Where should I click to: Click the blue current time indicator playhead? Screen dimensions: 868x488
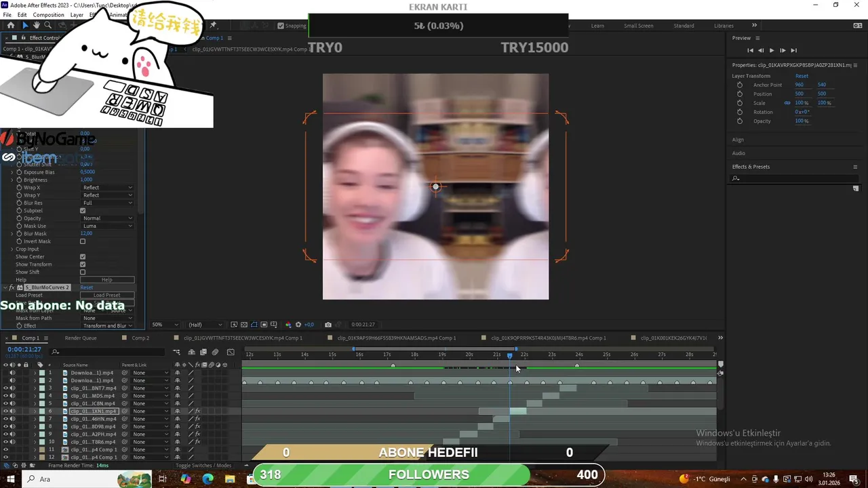click(x=509, y=355)
